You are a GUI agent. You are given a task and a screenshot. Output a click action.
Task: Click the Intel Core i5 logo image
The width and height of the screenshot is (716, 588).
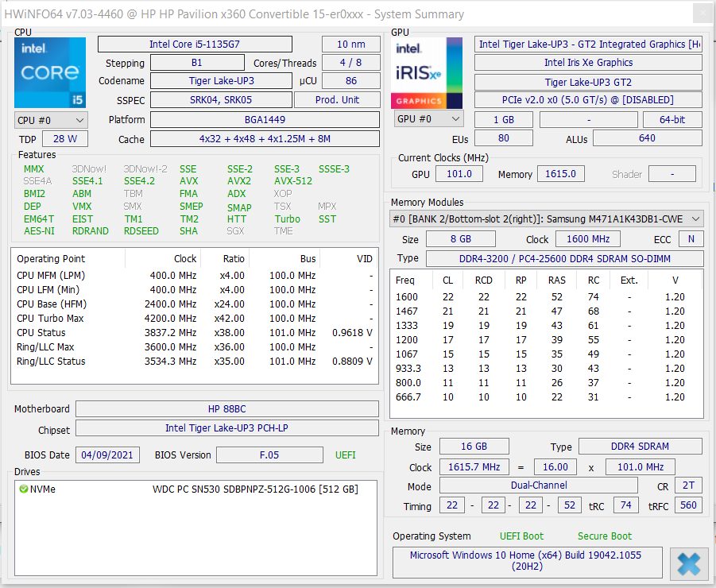50,72
